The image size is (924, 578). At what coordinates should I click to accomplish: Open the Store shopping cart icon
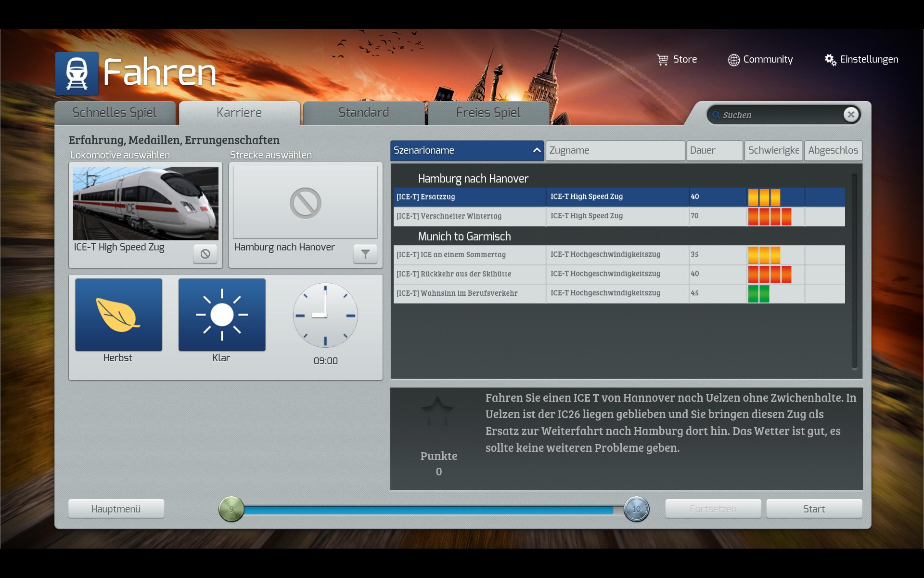[x=663, y=60]
